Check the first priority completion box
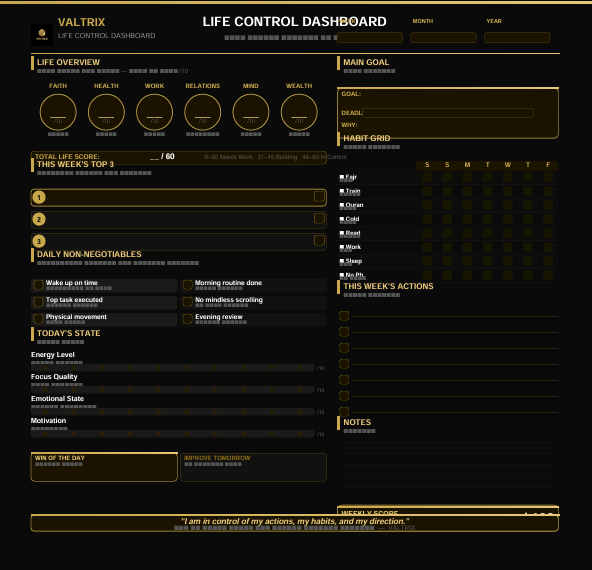 click(319, 196)
